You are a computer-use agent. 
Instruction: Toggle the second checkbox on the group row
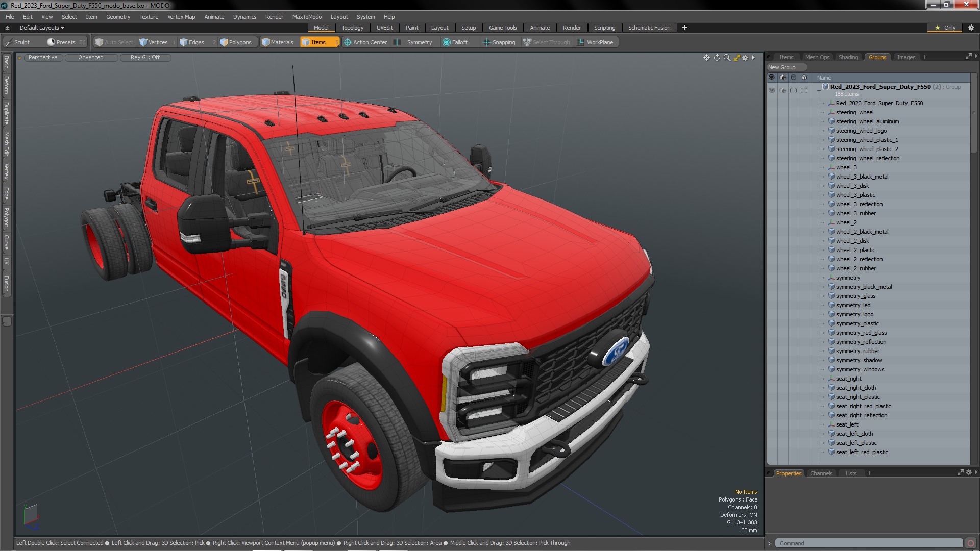tap(804, 90)
